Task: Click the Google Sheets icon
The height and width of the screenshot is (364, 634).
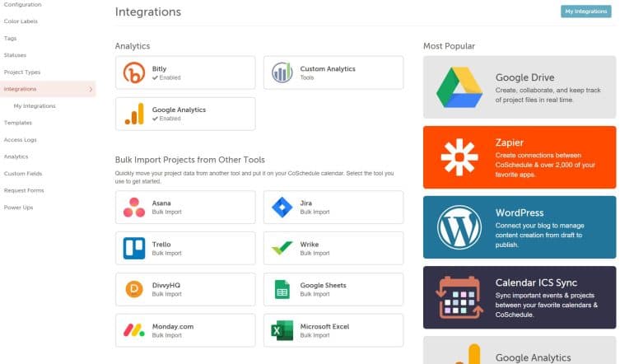Action: 282,289
